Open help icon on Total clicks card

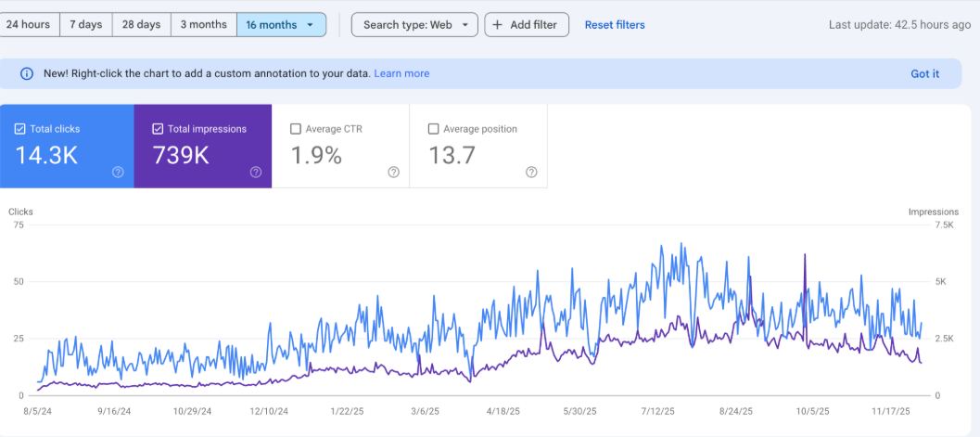point(118,172)
